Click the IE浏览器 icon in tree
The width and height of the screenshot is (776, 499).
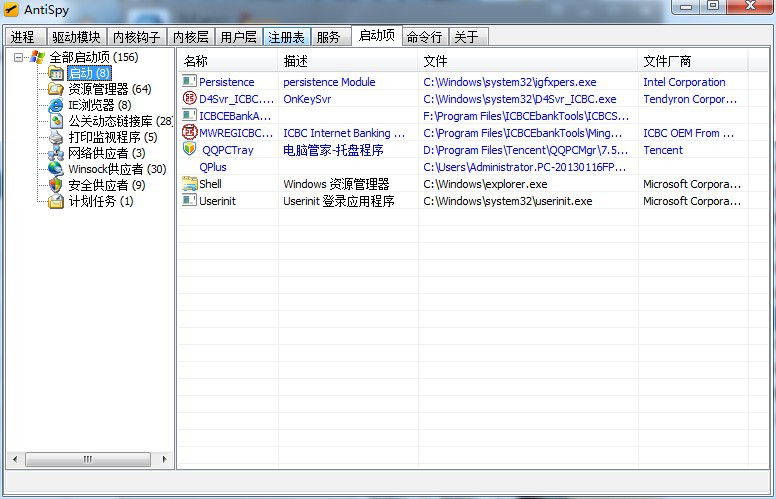point(57,105)
